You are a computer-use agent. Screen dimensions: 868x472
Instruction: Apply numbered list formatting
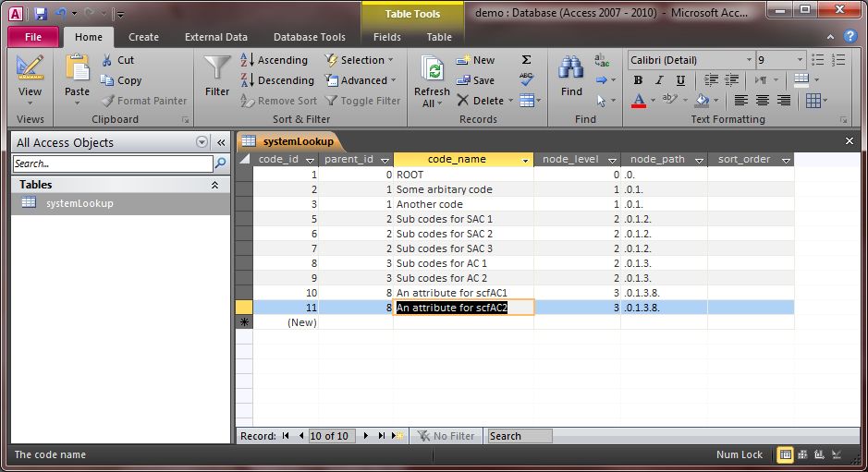(838, 60)
